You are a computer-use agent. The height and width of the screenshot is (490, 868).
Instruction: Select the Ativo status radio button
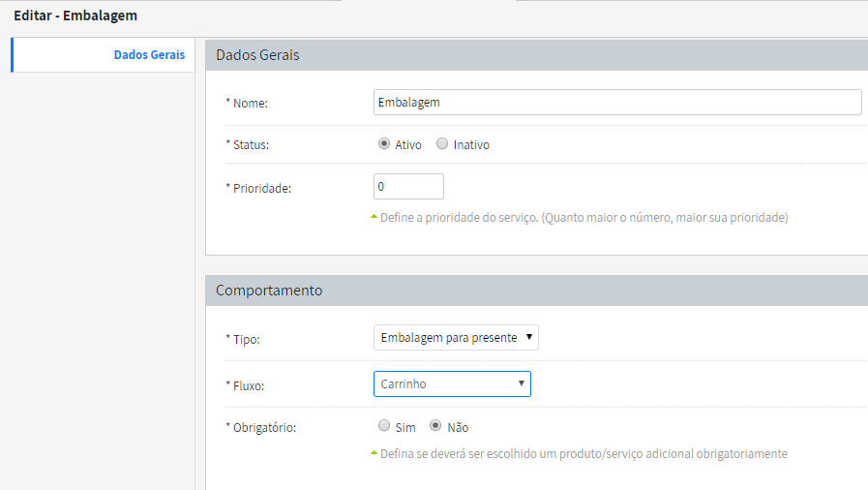(383, 144)
